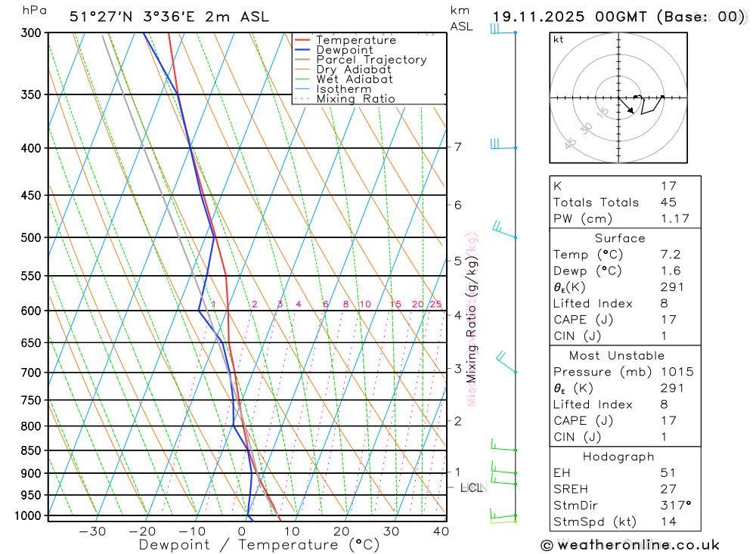Click the 'LCL' marker label
Viewport: 756px width, 554px height.
tap(472, 488)
